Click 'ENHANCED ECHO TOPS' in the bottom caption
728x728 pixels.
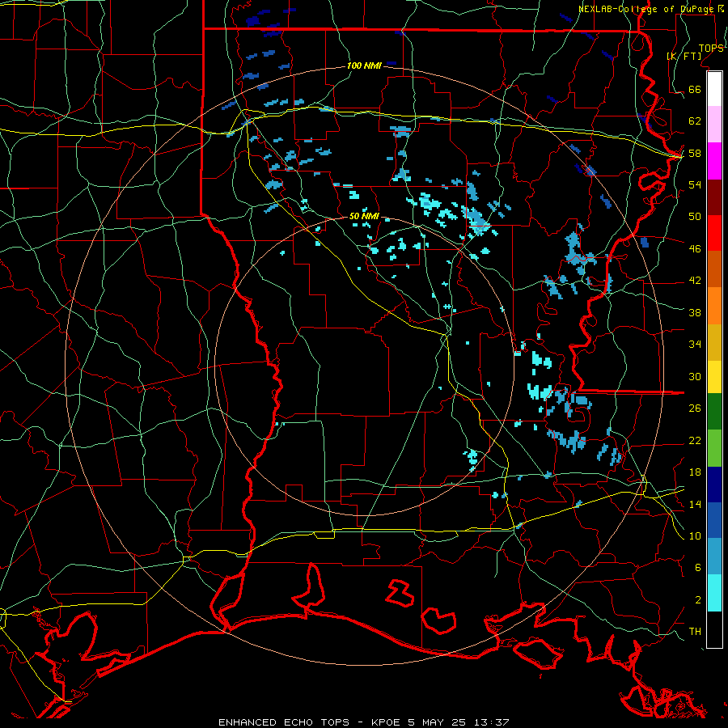click(x=284, y=722)
